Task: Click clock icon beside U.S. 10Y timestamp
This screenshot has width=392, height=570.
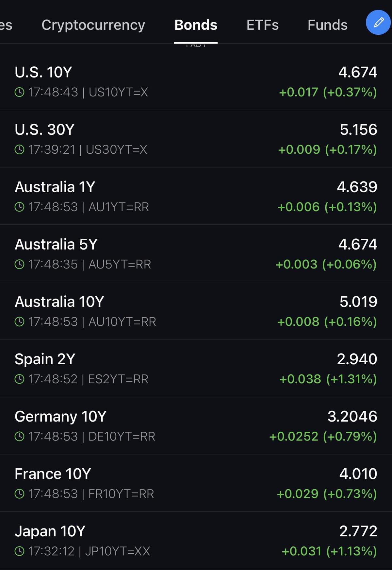Action: tap(20, 92)
